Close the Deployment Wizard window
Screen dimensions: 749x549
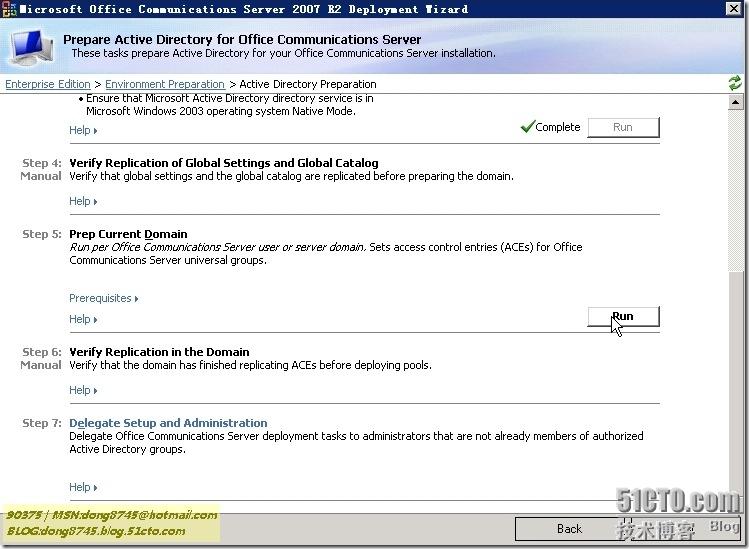click(x=734, y=8)
